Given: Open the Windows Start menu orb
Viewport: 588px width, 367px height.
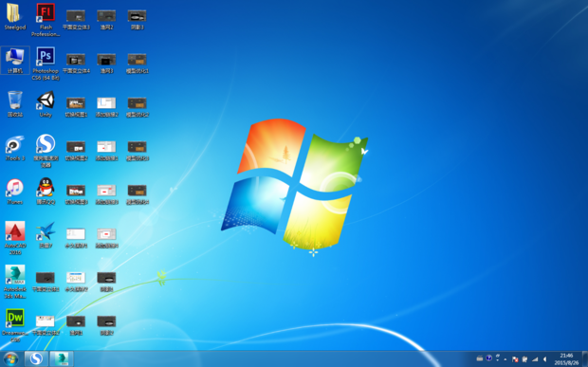Looking at the screenshot, I should pyautogui.click(x=10, y=359).
